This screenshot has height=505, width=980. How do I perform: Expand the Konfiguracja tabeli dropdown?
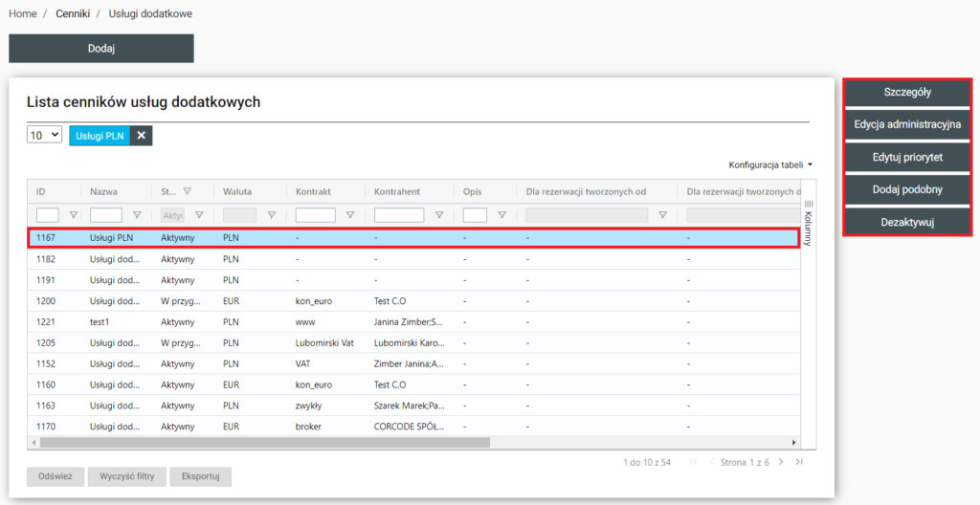(770, 165)
